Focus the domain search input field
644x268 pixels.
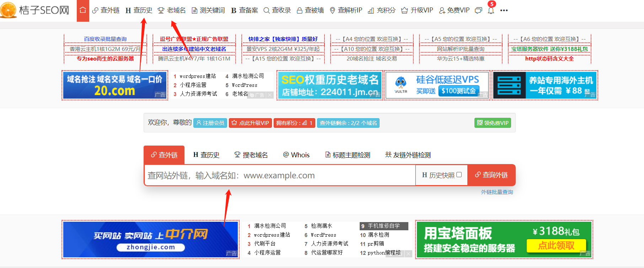click(x=280, y=175)
